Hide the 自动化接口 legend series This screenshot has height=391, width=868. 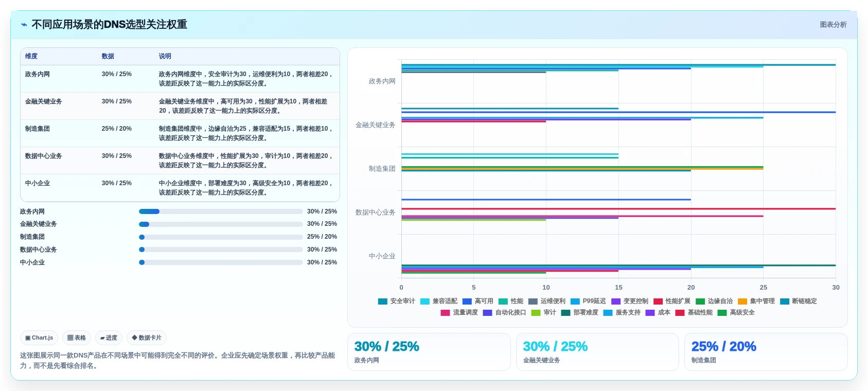pyautogui.click(x=504, y=313)
